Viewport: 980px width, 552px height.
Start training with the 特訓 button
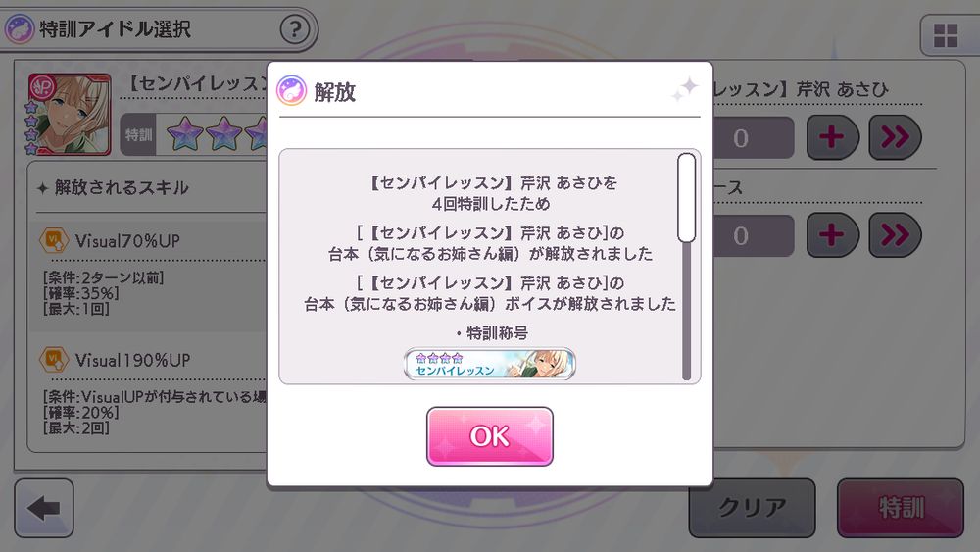[901, 508]
